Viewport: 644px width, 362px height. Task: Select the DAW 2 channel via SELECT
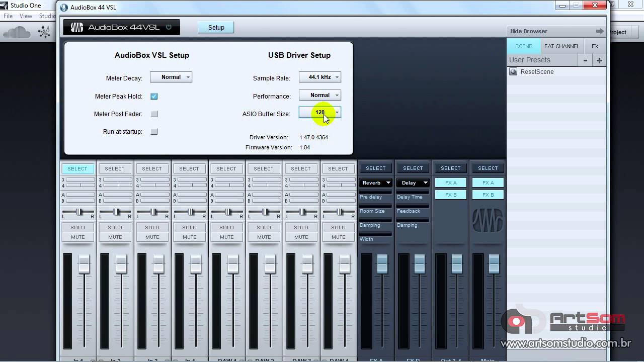pos(264,168)
